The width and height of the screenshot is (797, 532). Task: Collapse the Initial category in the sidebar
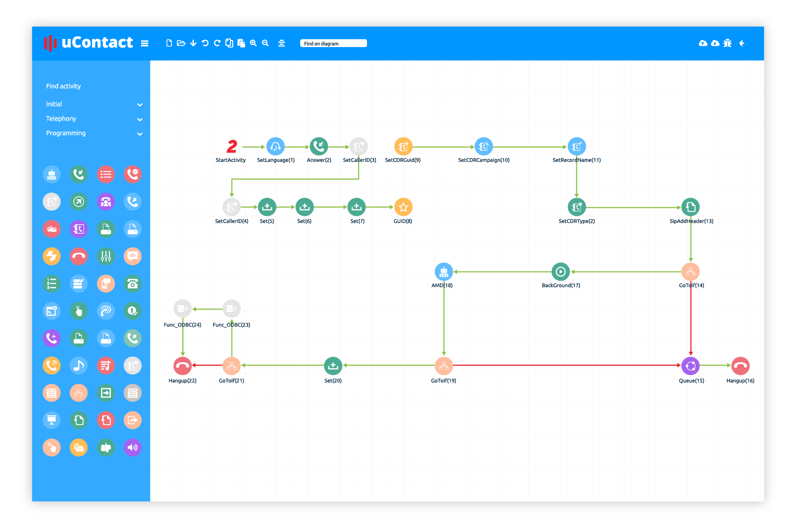tap(139, 104)
